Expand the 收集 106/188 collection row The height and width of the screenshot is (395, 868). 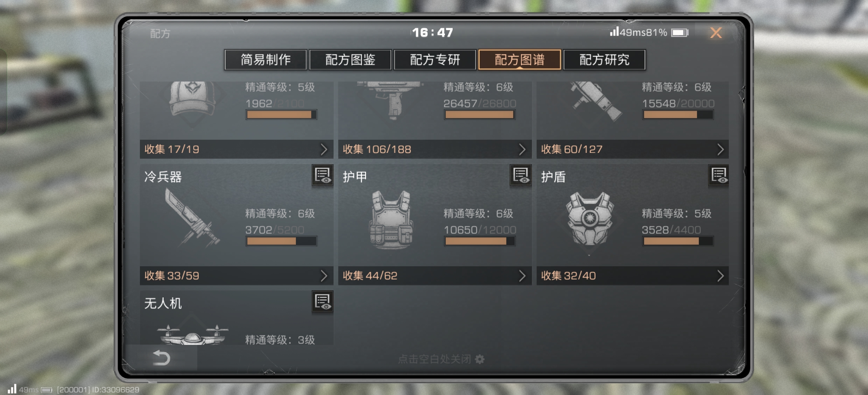435,149
